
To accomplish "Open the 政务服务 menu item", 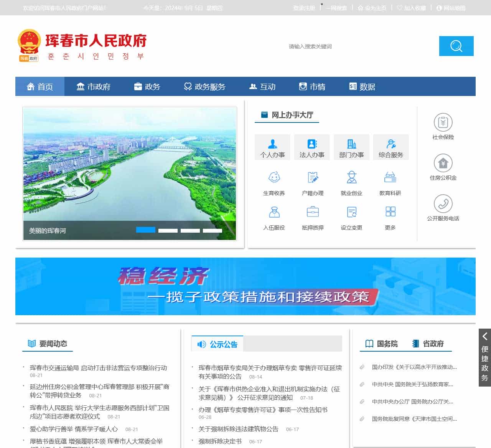I will pos(204,86).
